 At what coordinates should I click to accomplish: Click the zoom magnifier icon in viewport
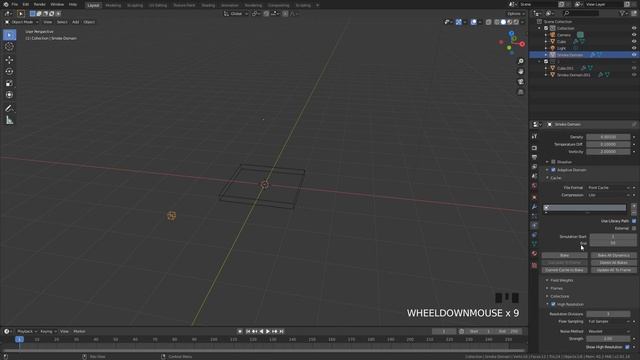(520, 61)
